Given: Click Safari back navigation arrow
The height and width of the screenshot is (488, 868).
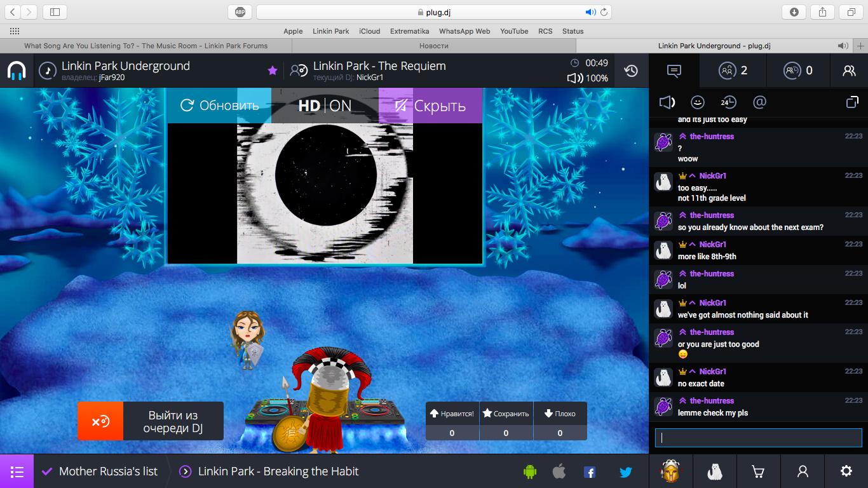Looking at the screenshot, I should click(13, 12).
